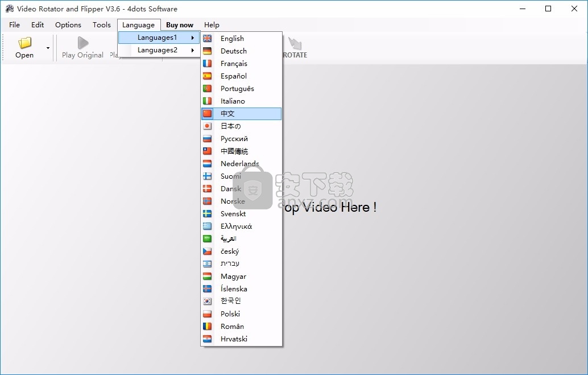Minimize the Video Rotator window
Image resolution: width=588 pixels, height=375 pixels.
click(523, 9)
